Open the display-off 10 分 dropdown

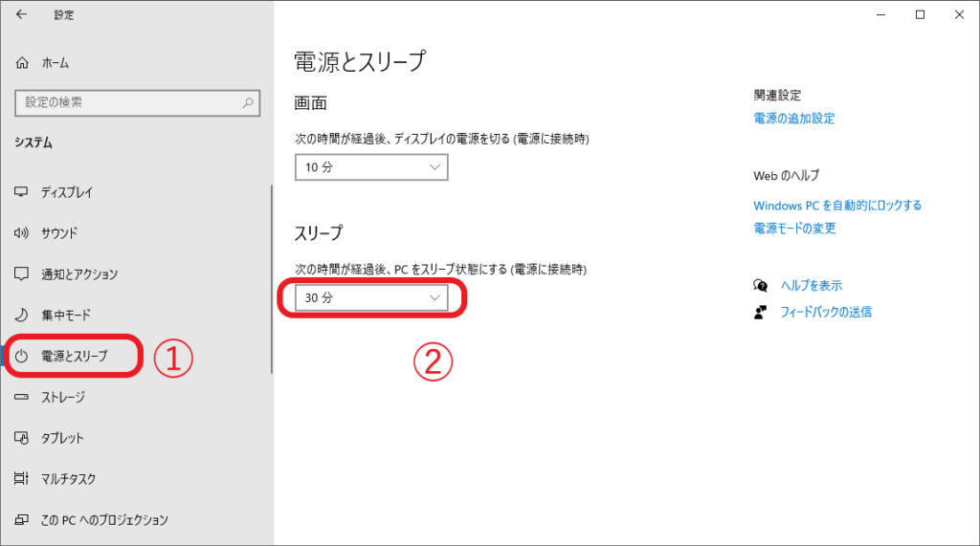371,167
